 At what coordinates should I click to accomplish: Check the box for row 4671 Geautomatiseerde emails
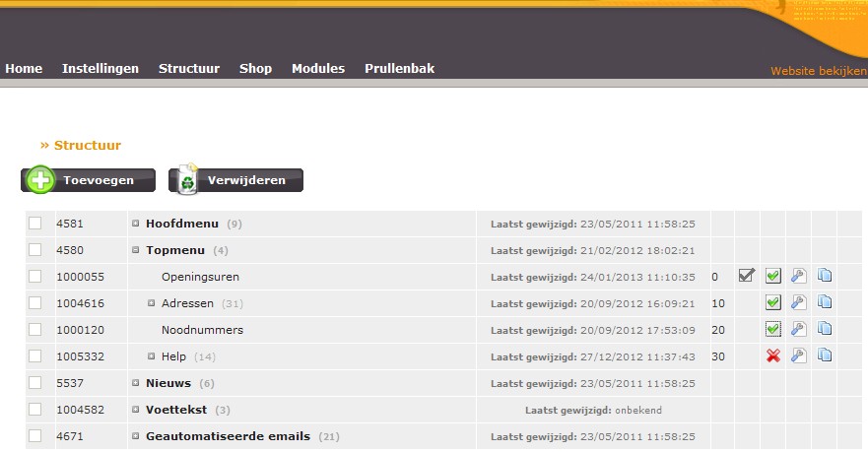click(x=34, y=435)
